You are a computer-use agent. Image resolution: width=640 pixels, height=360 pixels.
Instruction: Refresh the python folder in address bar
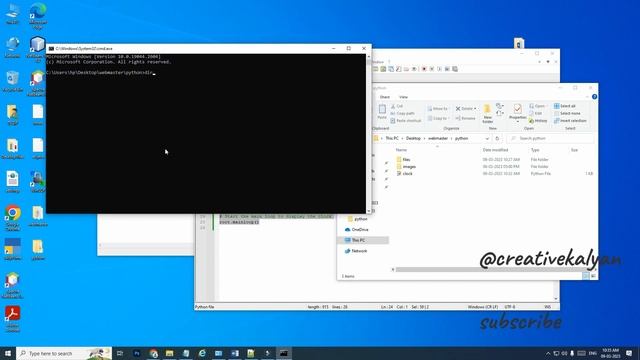coord(497,139)
